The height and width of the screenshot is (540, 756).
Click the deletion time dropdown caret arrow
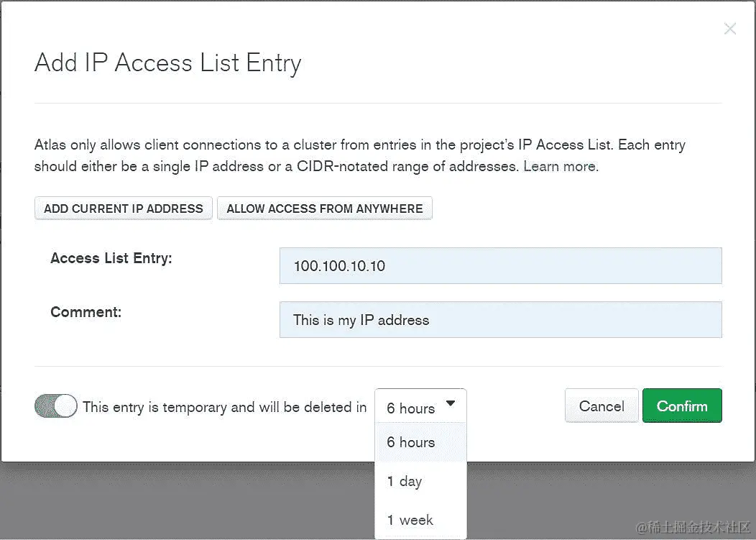pos(451,404)
